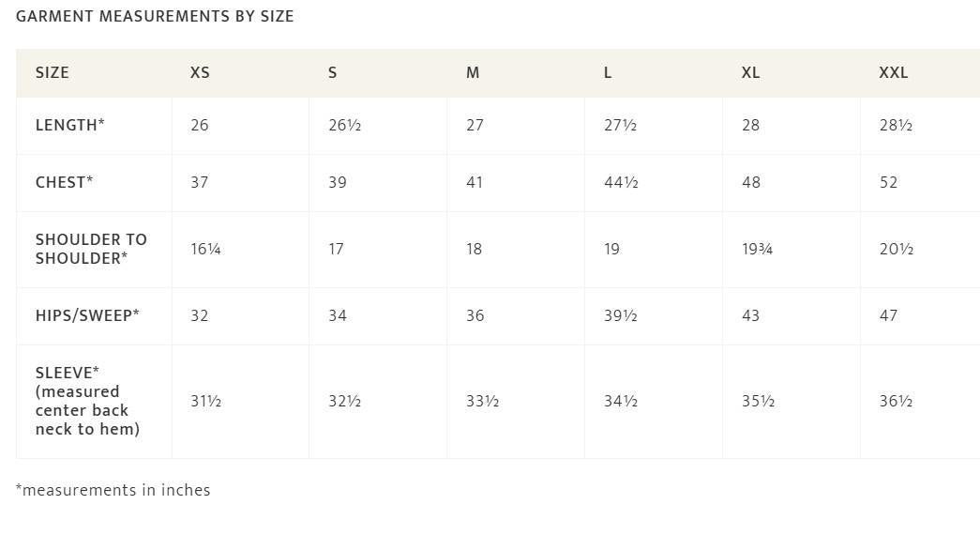Select the XS shoulder value 16¼
Screen dimensions: 980x535
[205, 249]
